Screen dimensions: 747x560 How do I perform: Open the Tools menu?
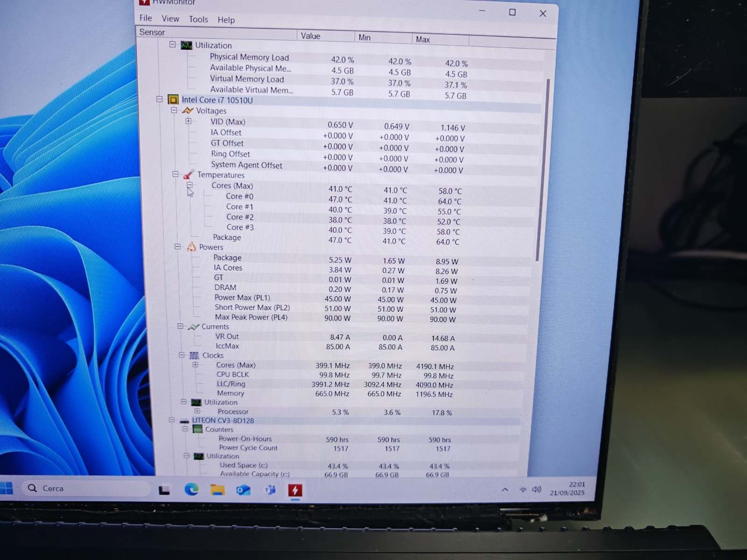198,19
